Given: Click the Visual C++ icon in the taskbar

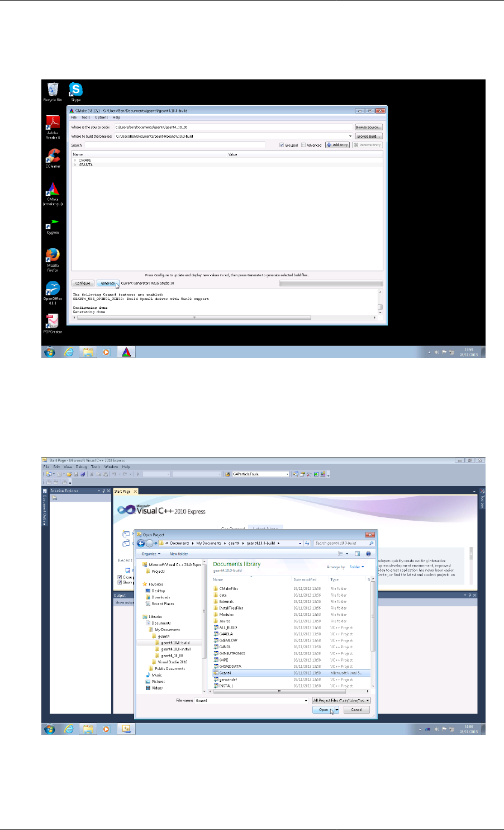Looking at the screenshot, I should (x=126, y=729).
